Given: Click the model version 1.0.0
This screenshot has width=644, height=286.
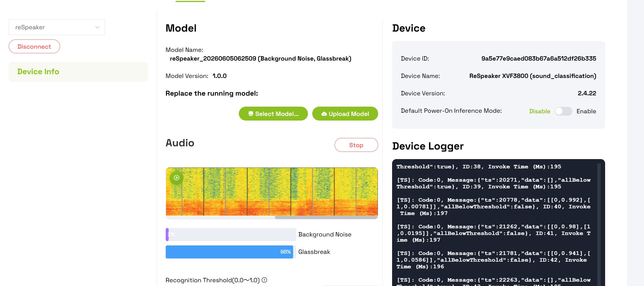Looking at the screenshot, I should (x=219, y=76).
